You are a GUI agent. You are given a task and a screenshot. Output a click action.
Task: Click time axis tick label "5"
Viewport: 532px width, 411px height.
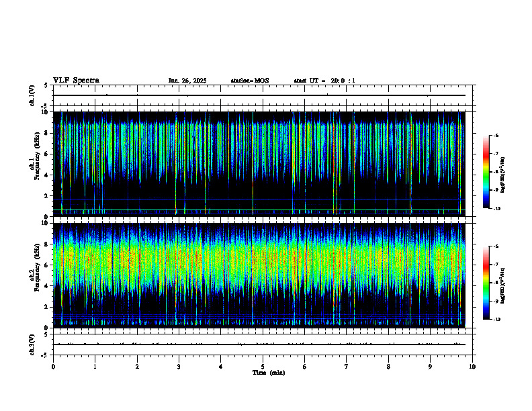pos(263,367)
